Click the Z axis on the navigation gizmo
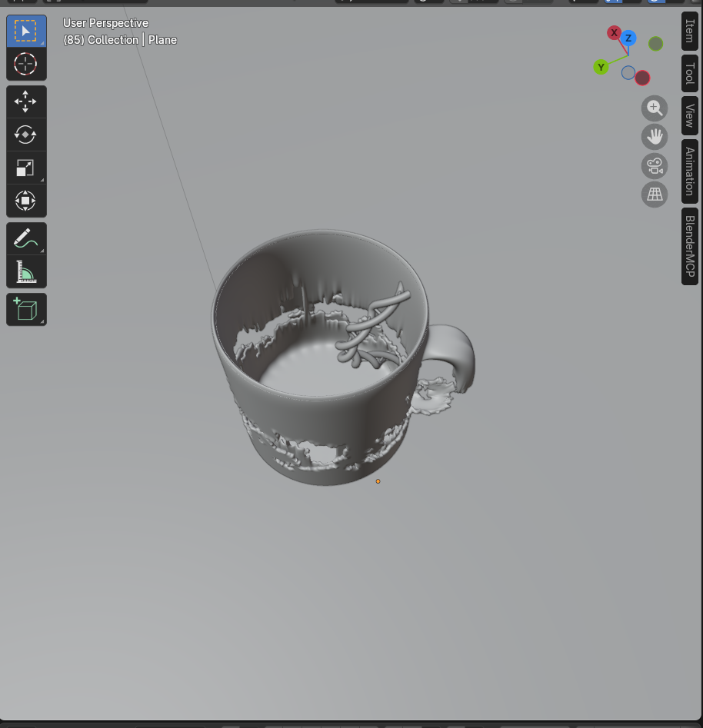The width and height of the screenshot is (703, 728). [x=628, y=39]
